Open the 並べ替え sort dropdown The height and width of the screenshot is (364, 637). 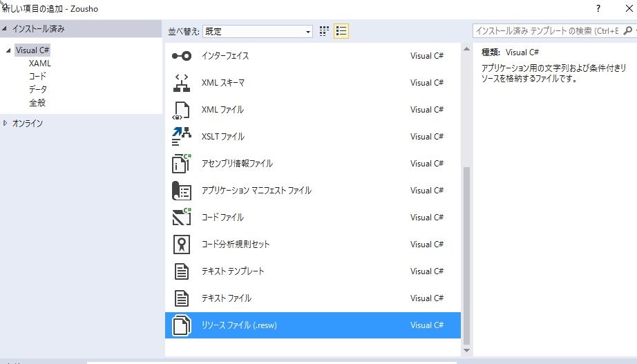257,32
